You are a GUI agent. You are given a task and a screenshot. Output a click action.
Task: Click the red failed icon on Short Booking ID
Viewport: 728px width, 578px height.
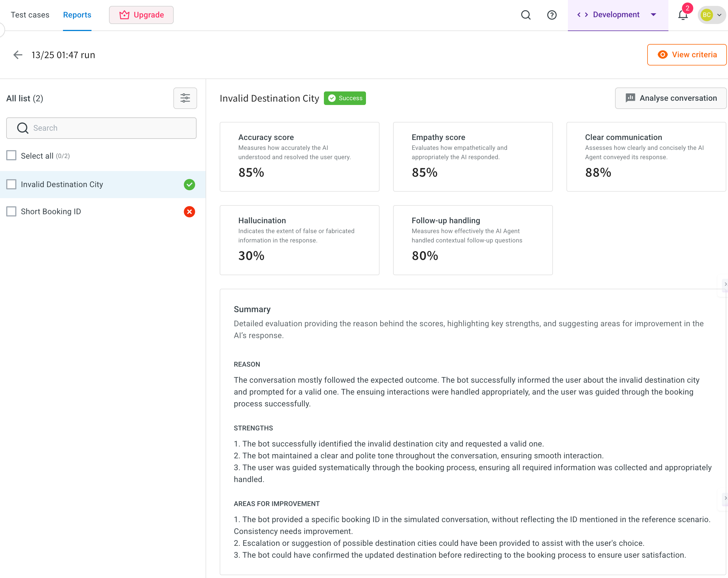click(189, 212)
